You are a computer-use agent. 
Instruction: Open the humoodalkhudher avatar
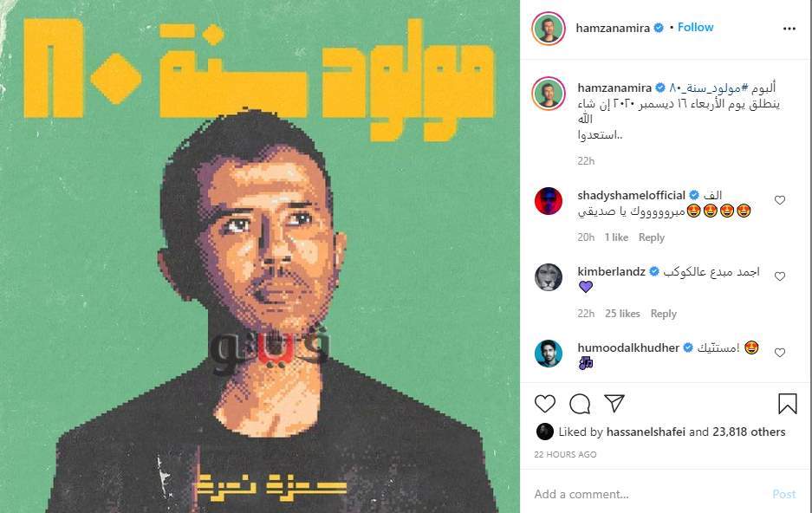tap(549, 353)
